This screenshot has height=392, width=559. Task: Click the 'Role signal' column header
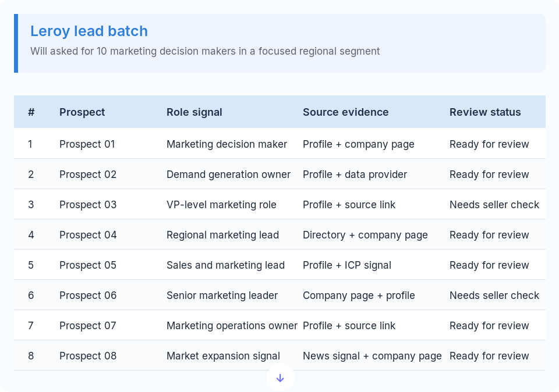tap(194, 112)
